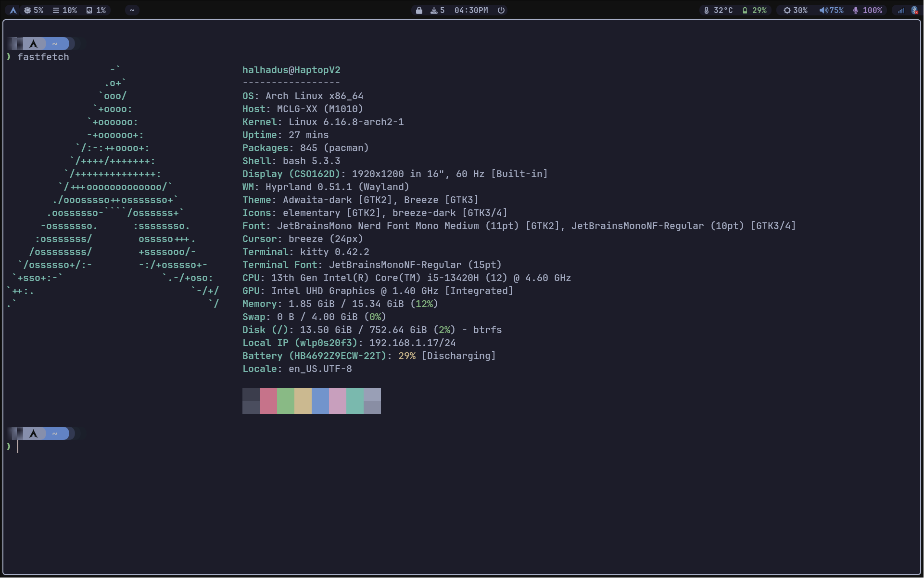This screenshot has height=578, width=924.
Task: Open the memory usage module showing 10%
Action: point(65,10)
